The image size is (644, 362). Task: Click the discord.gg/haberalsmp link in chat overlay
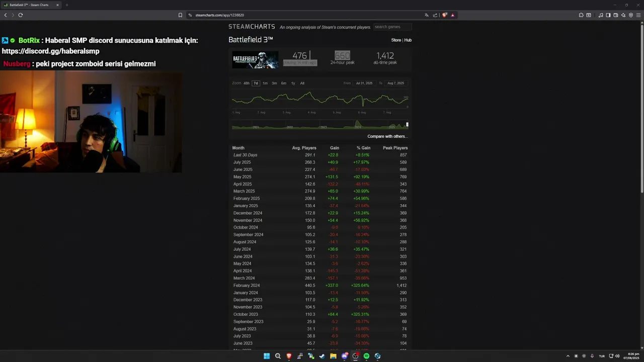[50, 51]
